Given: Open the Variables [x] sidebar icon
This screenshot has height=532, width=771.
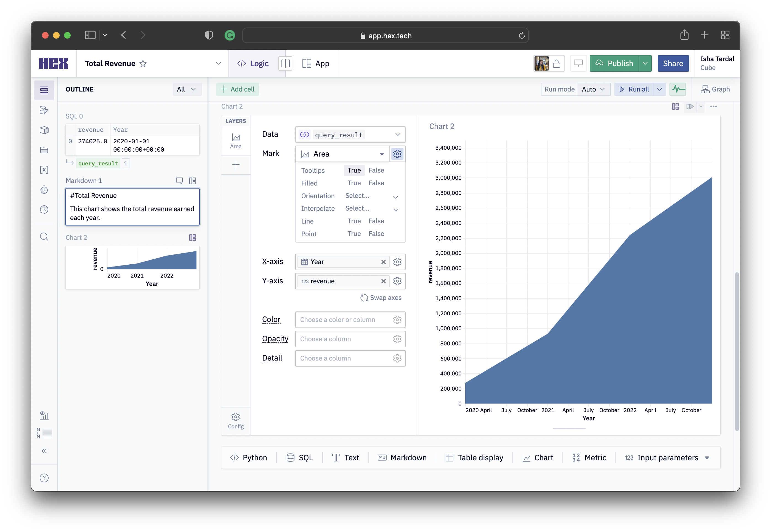Looking at the screenshot, I should click(44, 170).
